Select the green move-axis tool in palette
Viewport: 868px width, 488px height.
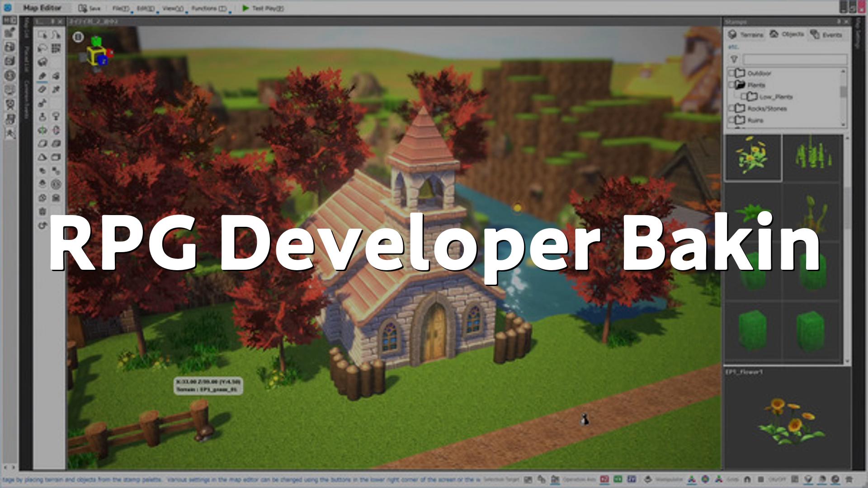(42, 130)
